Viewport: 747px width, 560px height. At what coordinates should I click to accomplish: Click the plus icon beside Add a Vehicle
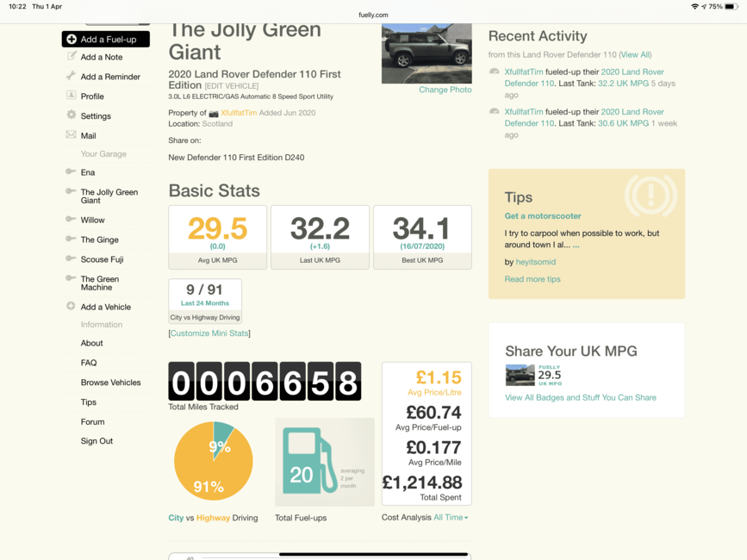pyautogui.click(x=71, y=306)
